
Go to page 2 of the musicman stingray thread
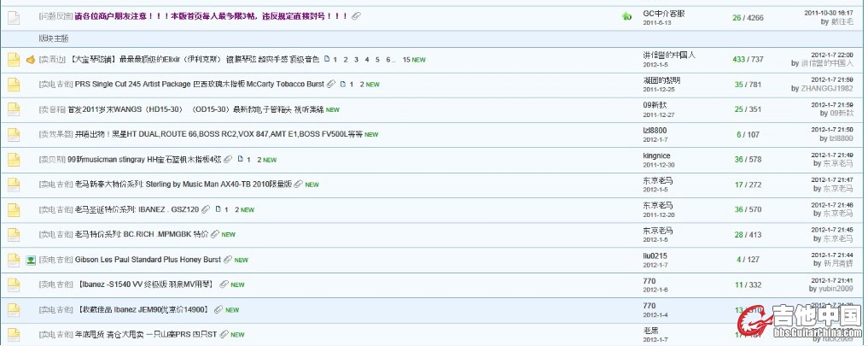(259, 160)
